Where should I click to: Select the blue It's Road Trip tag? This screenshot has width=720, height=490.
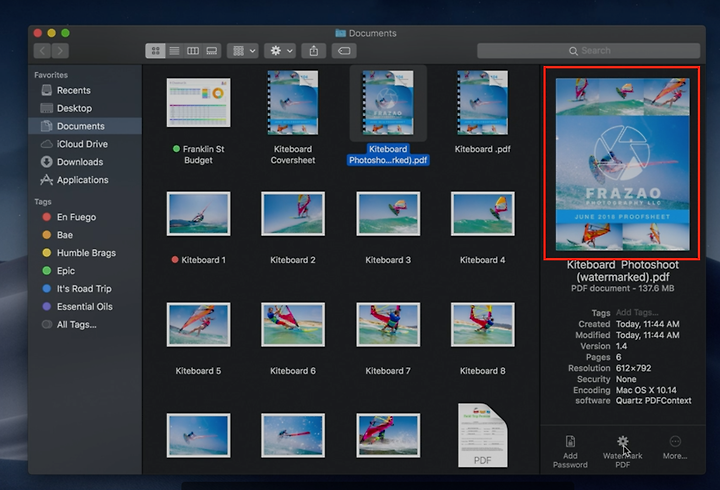point(85,288)
